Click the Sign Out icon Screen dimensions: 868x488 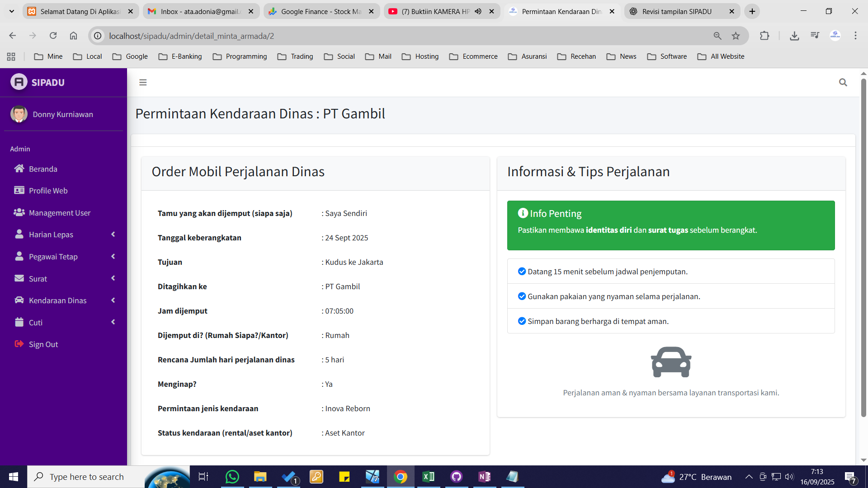19,344
